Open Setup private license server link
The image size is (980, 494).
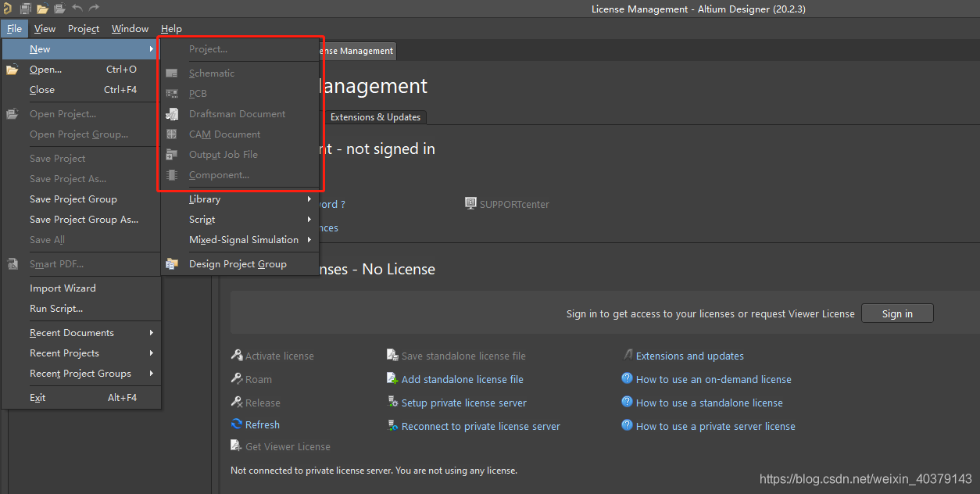463,403
